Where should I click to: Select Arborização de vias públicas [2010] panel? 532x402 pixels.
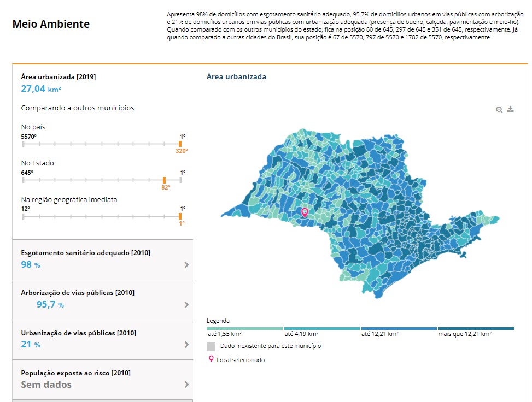103,300
